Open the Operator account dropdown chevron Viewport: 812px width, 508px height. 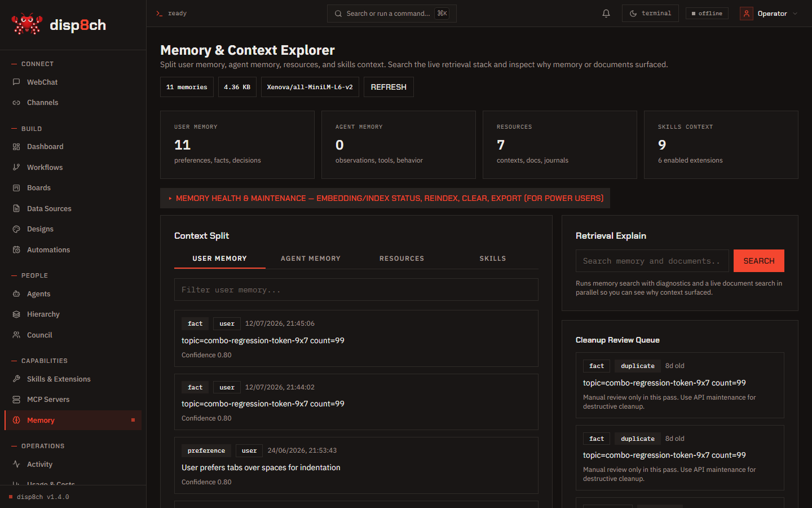point(795,14)
